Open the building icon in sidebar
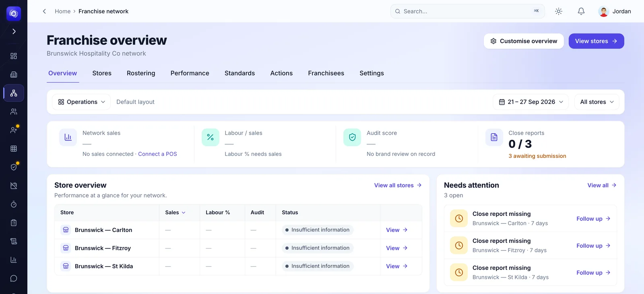 click(x=14, y=75)
